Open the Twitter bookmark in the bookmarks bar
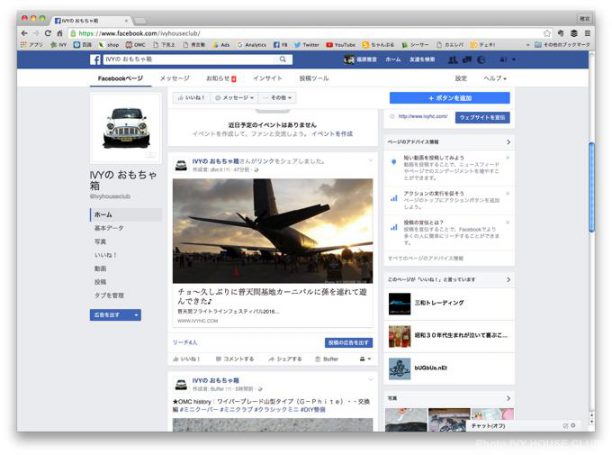The height and width of the screenshot is (455, 612). (x=306, y=45)
